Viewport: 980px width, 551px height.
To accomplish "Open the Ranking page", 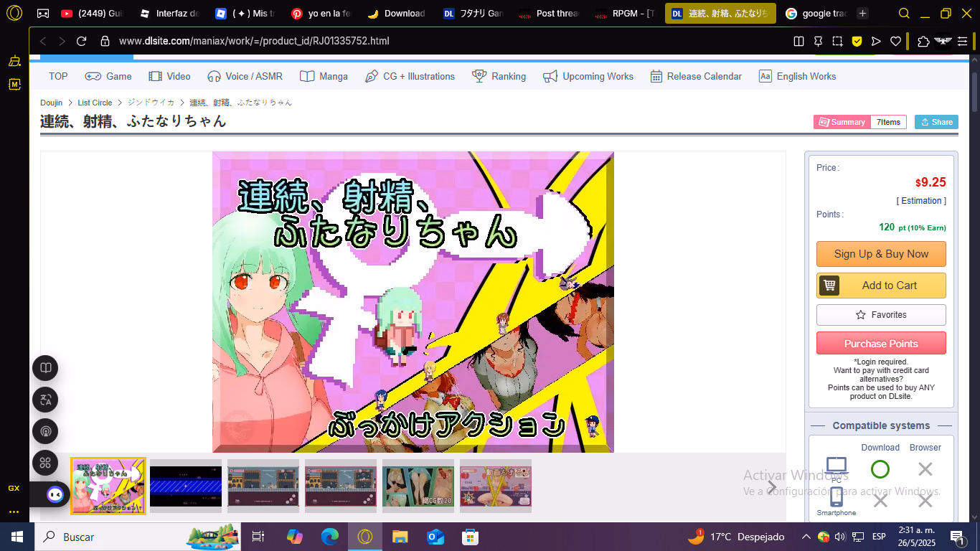I will [499, 76].
